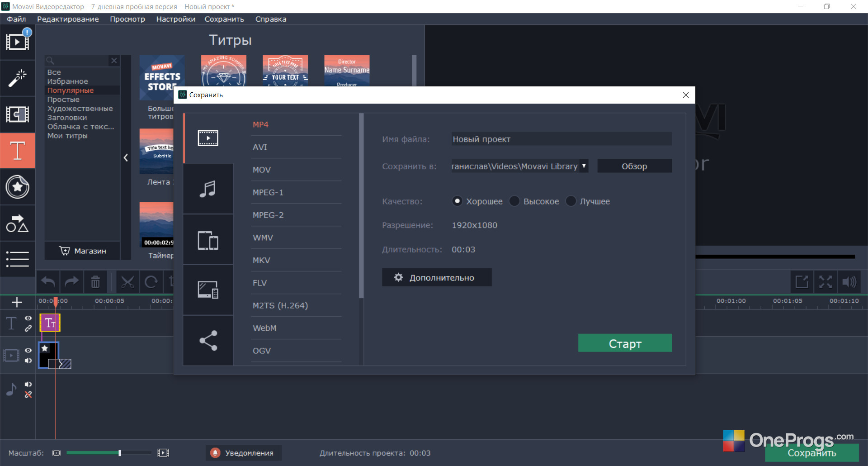The width and height of the screenshot is (868, 466).
Task: Add a track with the plus icon
Action: [x=17, y=302]
